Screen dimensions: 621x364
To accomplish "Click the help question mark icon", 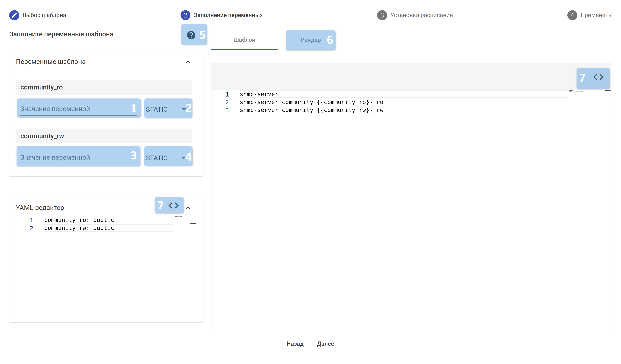I will [191, 35].
